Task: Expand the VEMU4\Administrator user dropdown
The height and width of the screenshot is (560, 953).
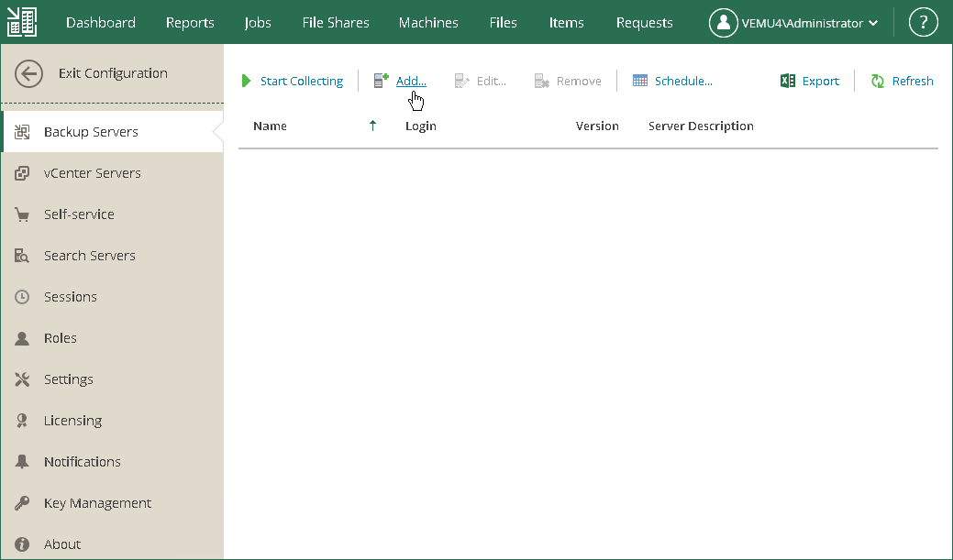Action: point(793,23)
